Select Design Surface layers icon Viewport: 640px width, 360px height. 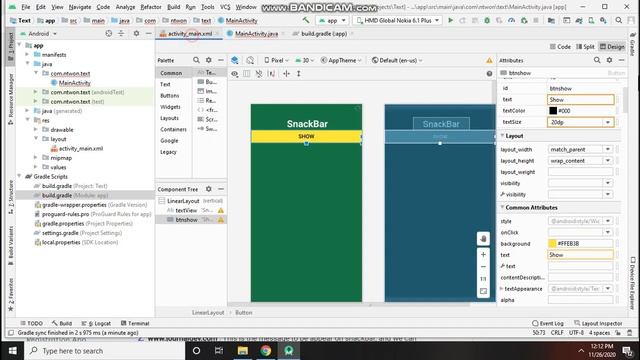[x=235, y=60]
